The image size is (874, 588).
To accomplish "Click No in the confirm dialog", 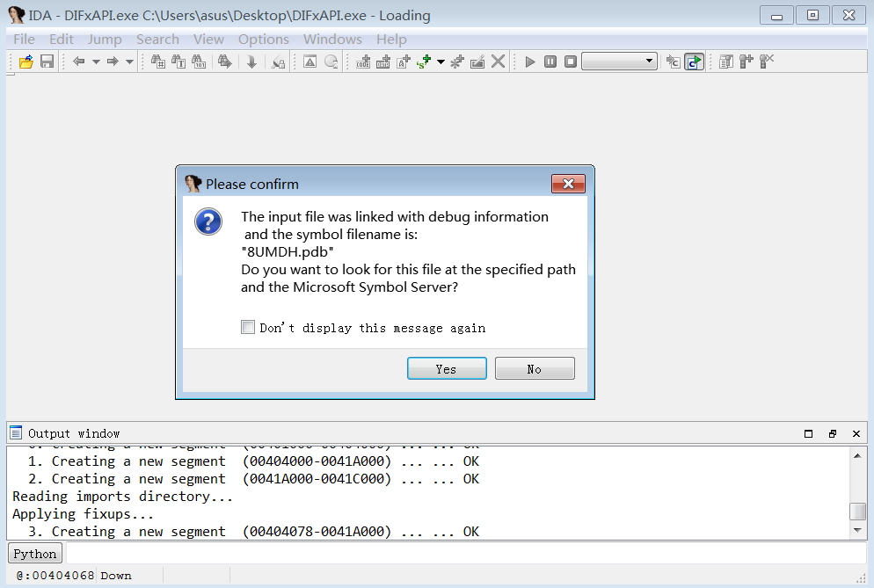I will [535, 368].
